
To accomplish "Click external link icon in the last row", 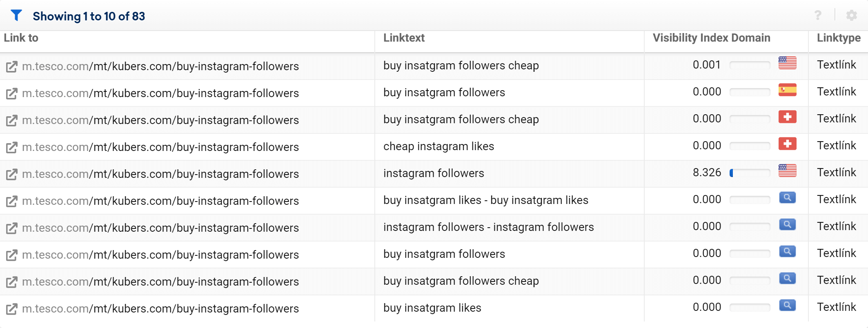I will [12, 309].
